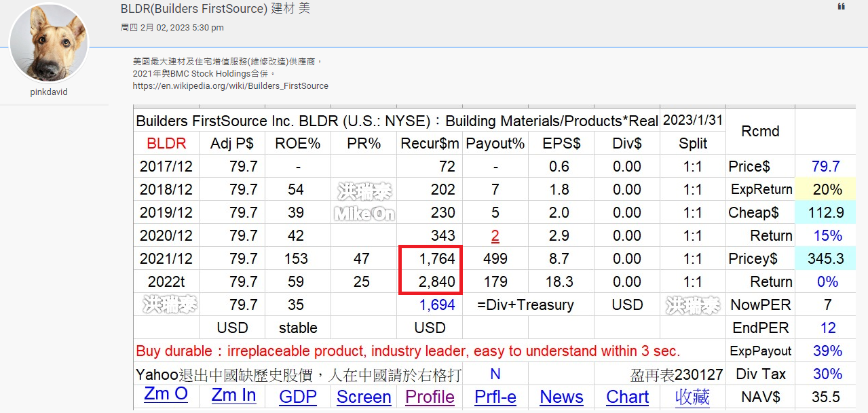Screen dimensions: 868x413
Task: Click the quote icon at top right
Action: (x=842, y=7)
